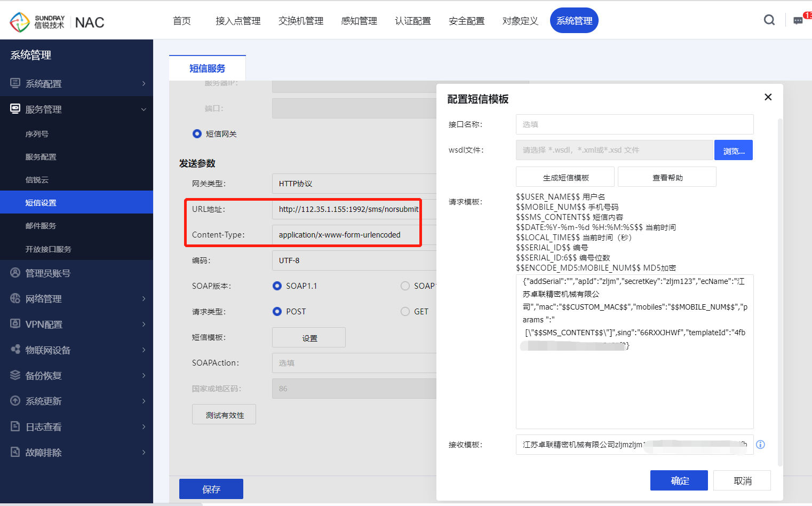The width and height of the screenshot is (812, 506).
Task: Click the 接口名称 input field
Action: tap(635, 124)
